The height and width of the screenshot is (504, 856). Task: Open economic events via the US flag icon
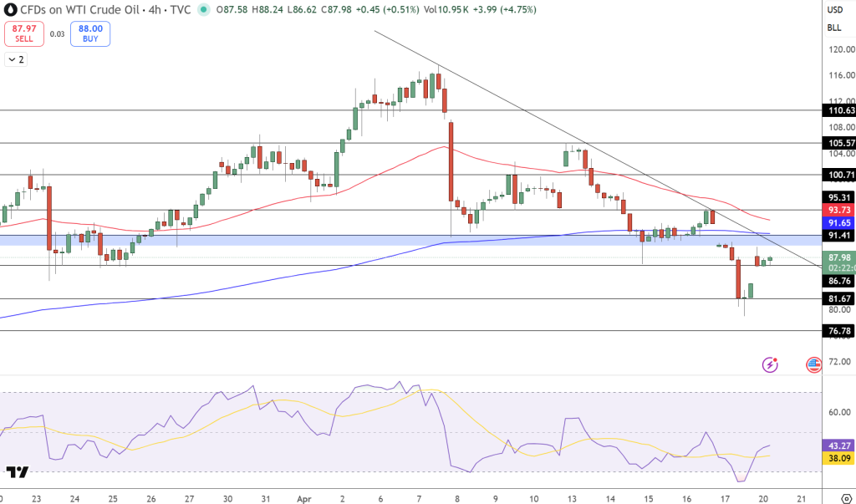[813, 364]
